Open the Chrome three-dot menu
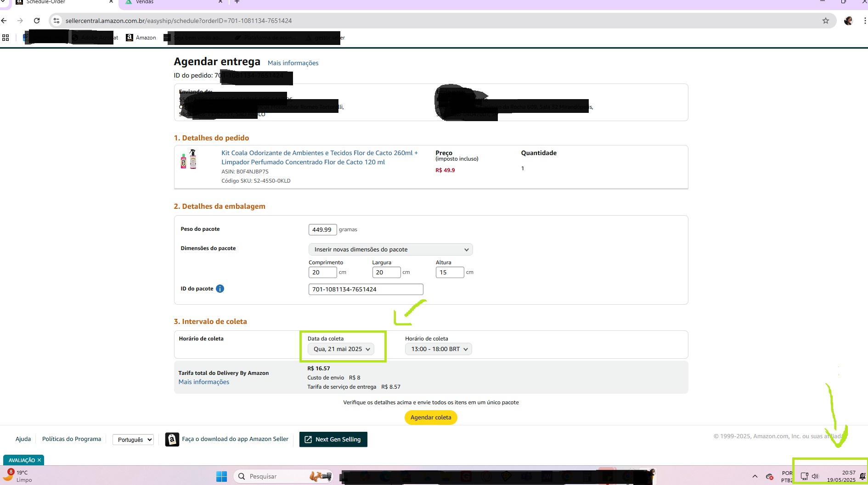This screenshot has width=868, height=485. coord(865,21)
